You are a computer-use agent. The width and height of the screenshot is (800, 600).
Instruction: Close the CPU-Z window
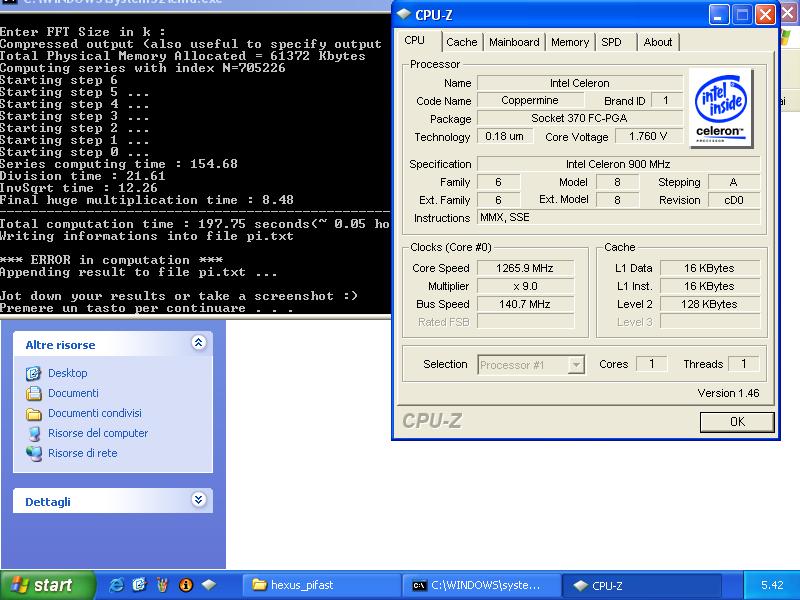coord(765,15)
